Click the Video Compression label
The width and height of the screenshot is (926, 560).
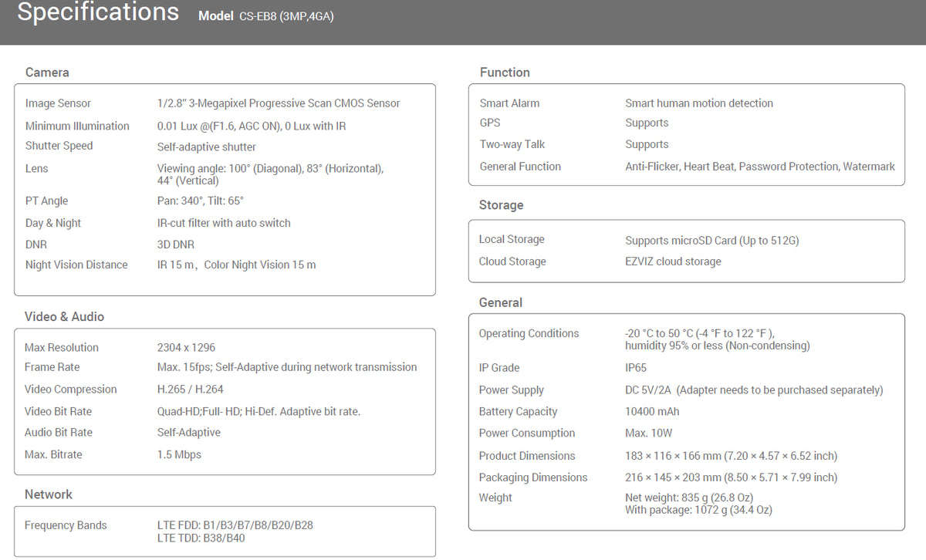(x=71, y=390)
